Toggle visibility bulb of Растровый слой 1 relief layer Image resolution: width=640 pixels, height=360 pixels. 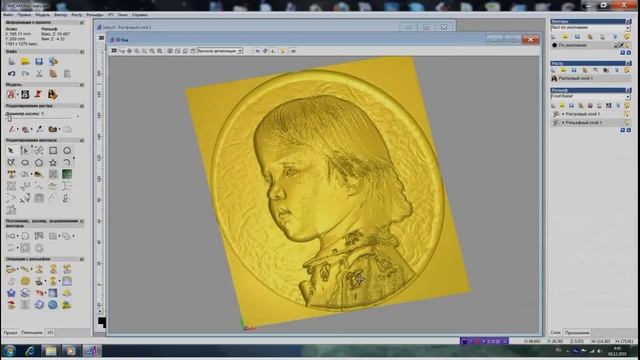coord(627,114)
